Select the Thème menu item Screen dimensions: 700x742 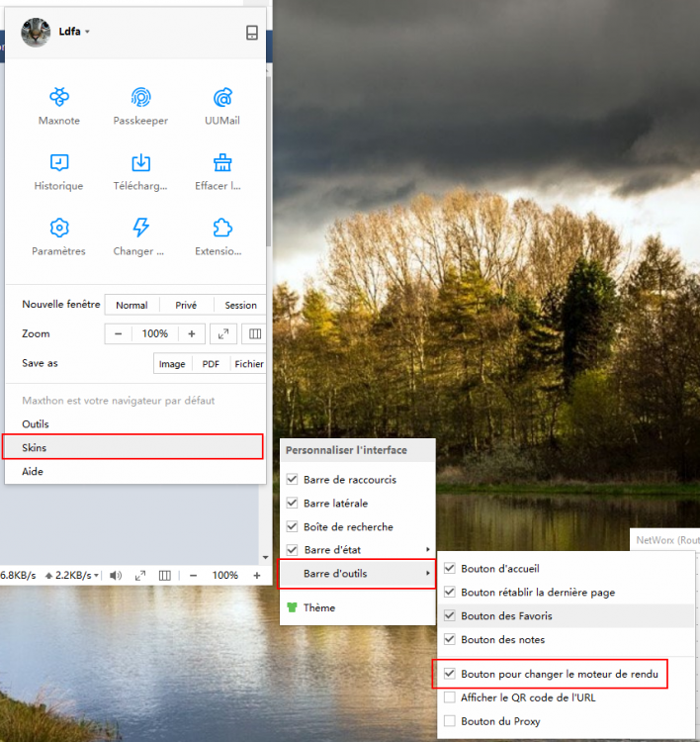point(318,607)
